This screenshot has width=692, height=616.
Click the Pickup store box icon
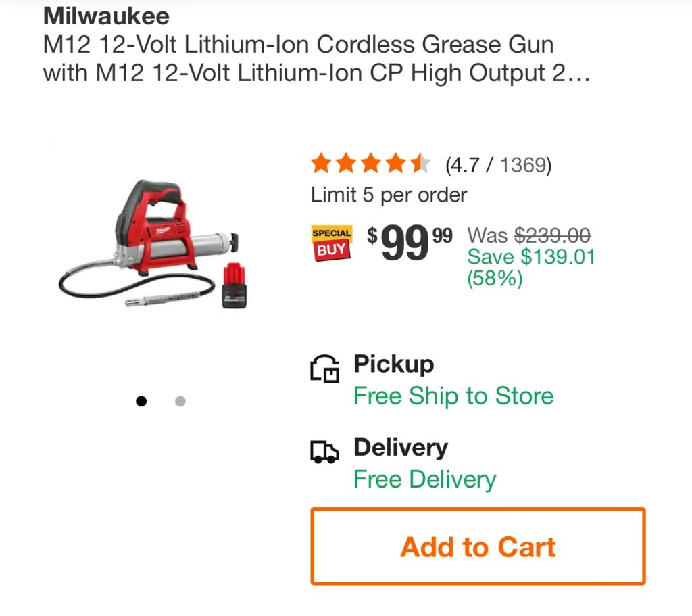[x=324, y=369]
